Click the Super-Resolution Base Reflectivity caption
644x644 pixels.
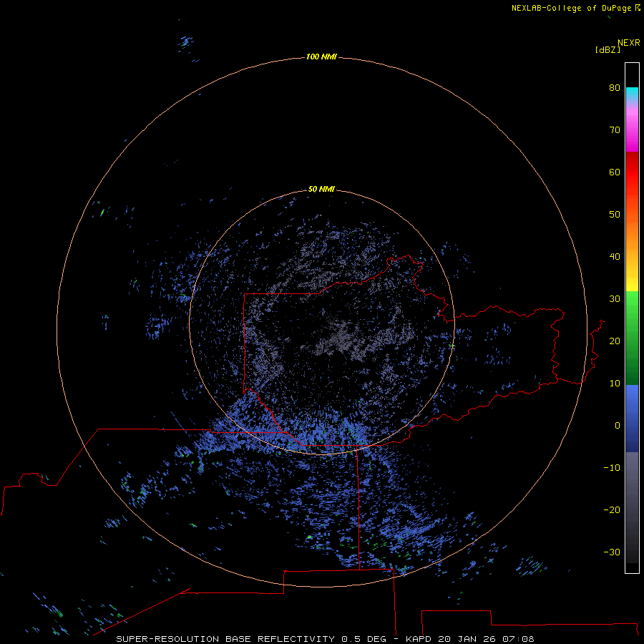pyautogui.click(x=326, y=639)
